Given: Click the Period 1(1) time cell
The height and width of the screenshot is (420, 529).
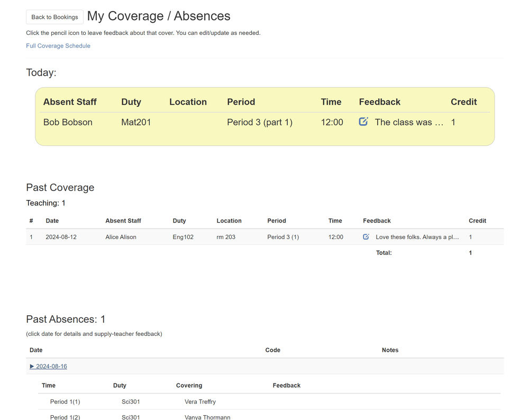Looking at the screenshot, I should (65, 401).
